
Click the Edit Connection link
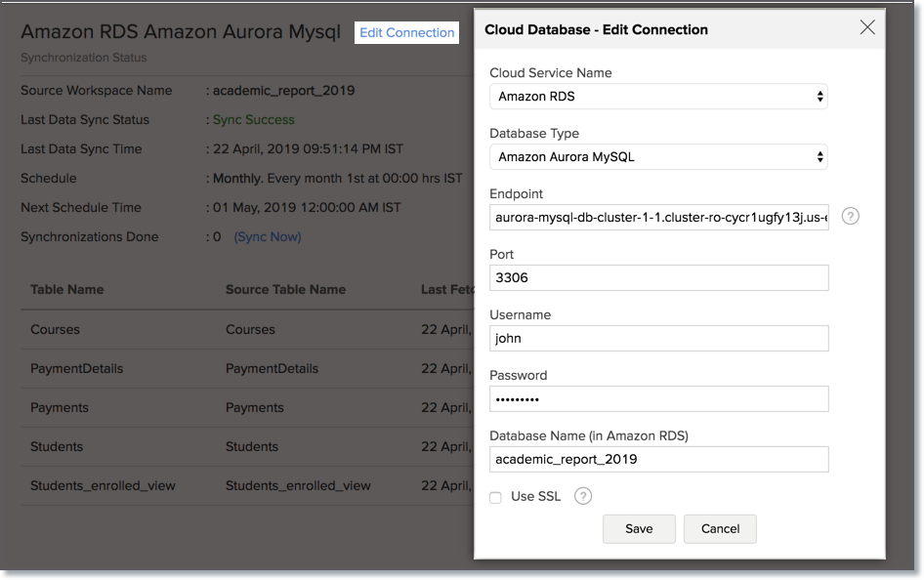pyautogui.click(x=406, y=33)
